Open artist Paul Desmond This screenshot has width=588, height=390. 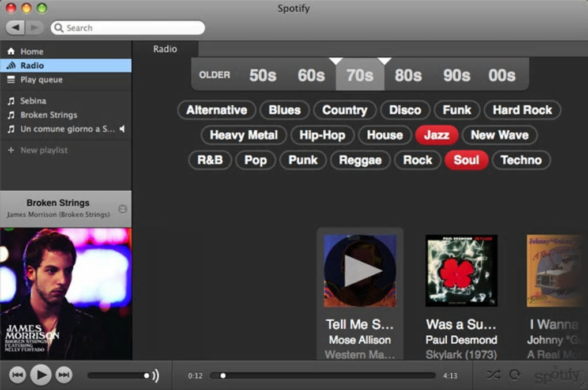pyautogui.click(x=461, y=340)
